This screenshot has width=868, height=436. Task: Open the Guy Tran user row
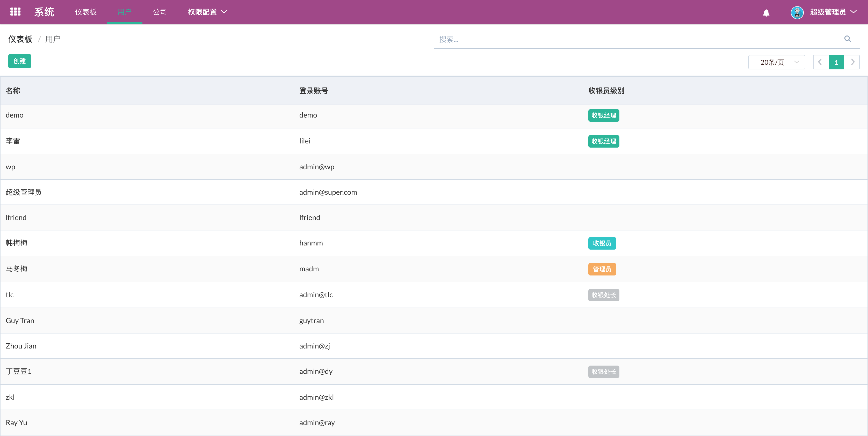click(x=434, y=321)
